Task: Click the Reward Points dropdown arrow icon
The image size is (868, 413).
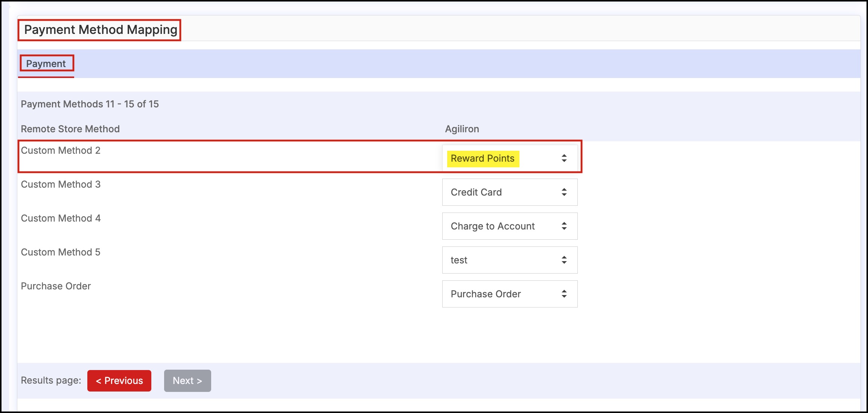Action: pos(564,158)
